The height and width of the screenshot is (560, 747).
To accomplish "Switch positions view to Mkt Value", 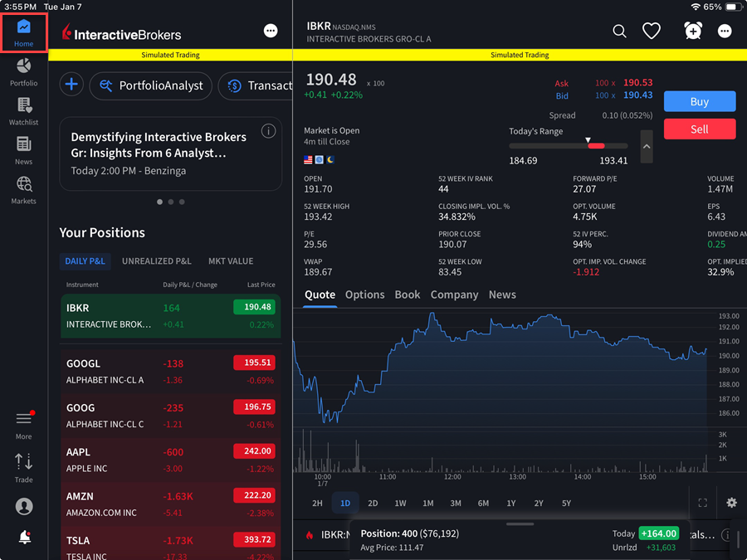I will tap(231, 261).
